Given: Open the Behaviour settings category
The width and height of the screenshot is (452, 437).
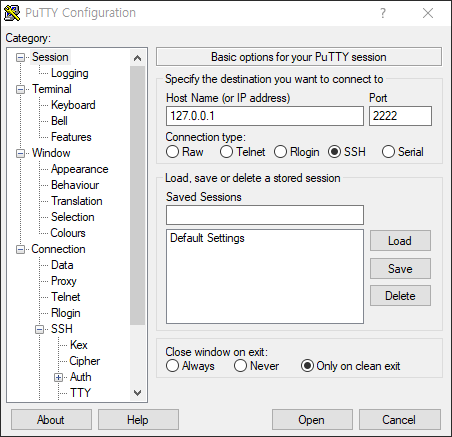Looking at the screenshot, I should [x=75, y=185].
